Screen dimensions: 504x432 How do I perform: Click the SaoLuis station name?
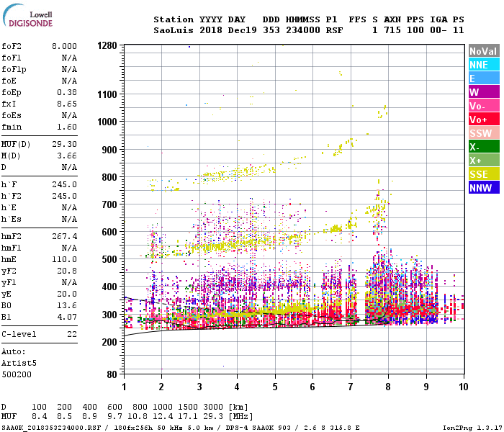(x=174, y=30)
